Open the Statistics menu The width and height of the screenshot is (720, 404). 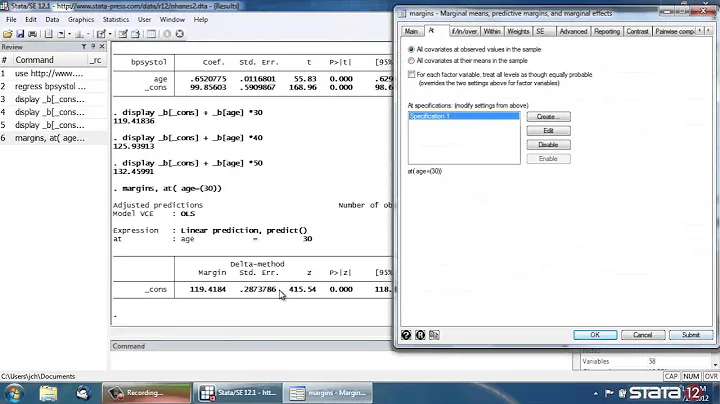tap(116, 20)
